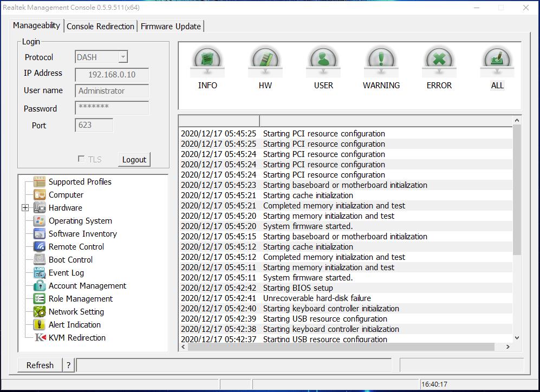Click the Event Log icon
The image size is (540, 392).
[x=40, y=272]
